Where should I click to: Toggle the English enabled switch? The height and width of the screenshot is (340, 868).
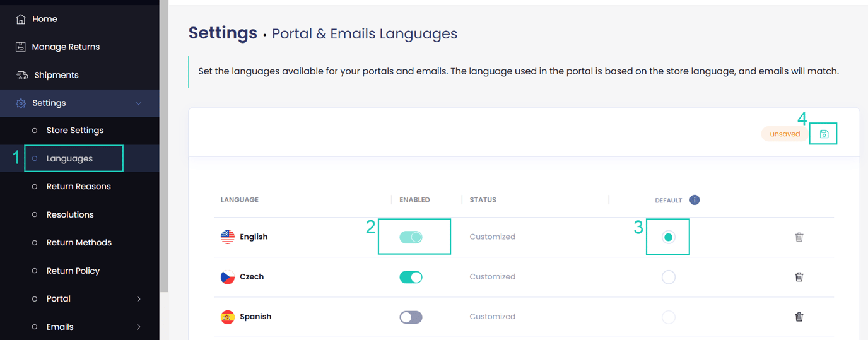click(411, 237)
